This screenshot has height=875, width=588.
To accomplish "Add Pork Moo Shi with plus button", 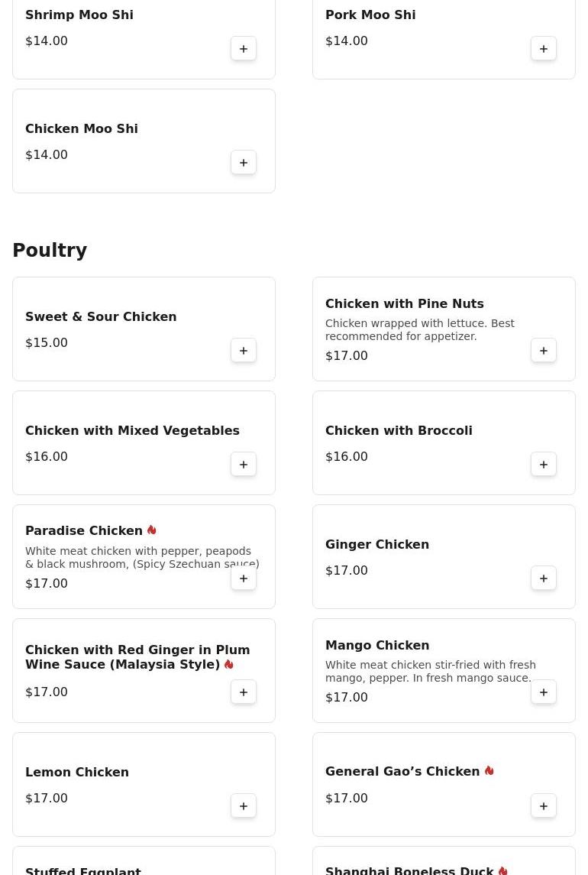I will tap(544, 49).
